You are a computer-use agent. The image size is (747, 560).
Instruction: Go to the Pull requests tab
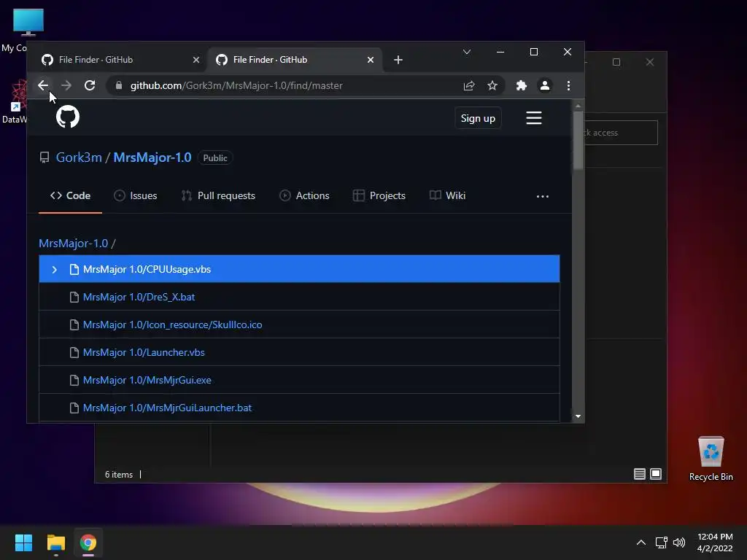(218, 195)
